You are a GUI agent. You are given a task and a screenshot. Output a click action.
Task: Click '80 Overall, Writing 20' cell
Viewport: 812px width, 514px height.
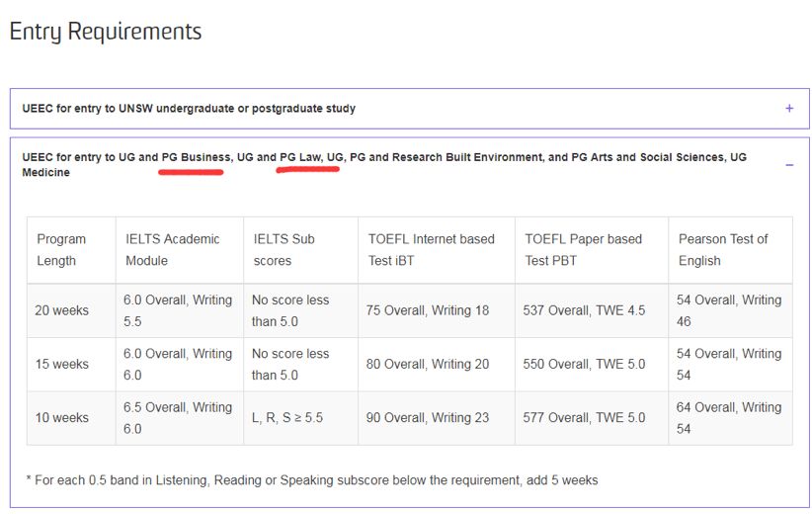(437, 365)
